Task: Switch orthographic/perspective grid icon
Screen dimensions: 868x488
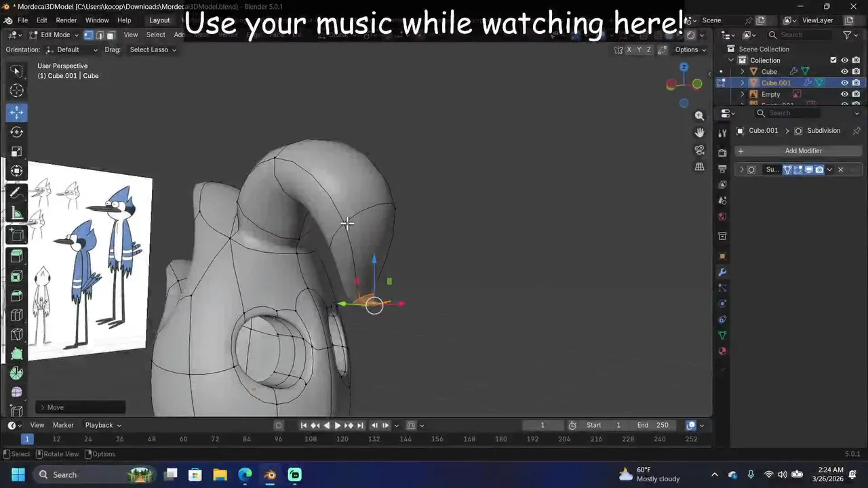Action: click(700, 167)
